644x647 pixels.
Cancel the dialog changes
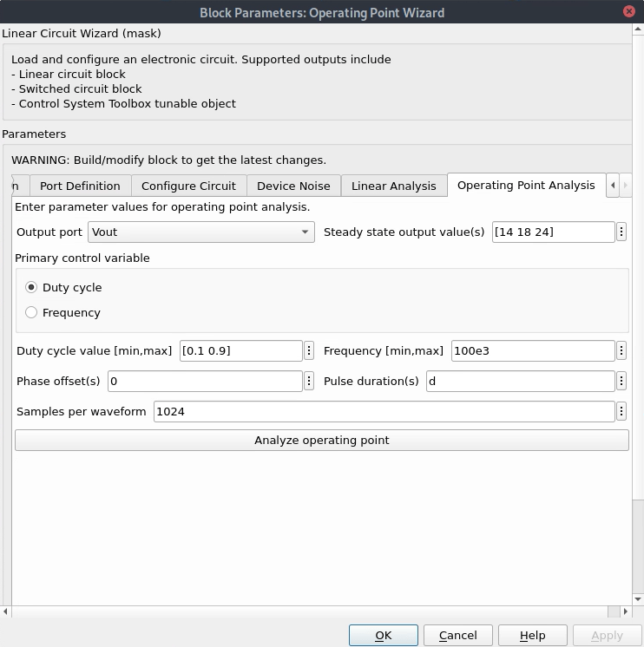457,635
